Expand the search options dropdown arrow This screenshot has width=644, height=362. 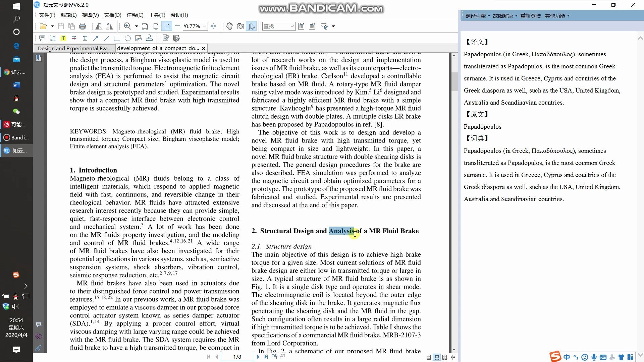pyautogui.click(x=333, y=26)
